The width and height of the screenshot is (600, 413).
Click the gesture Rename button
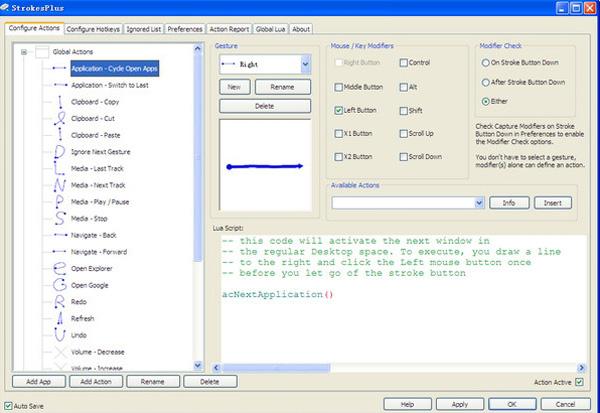tap(282, 87)
